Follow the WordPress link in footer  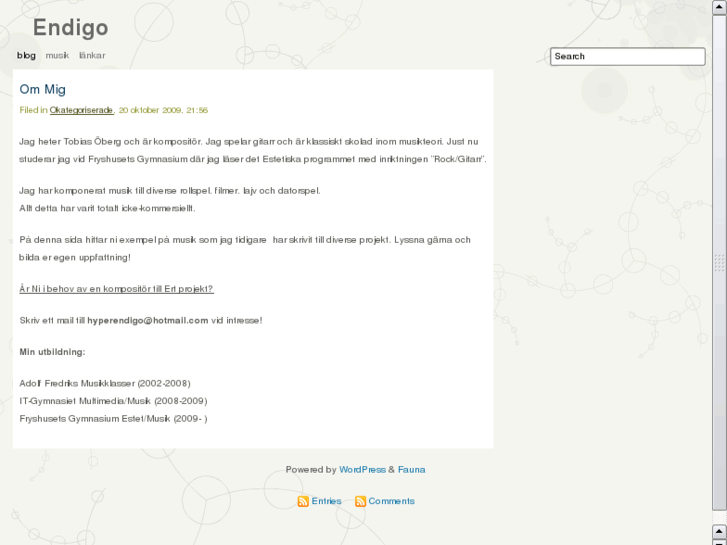pyautogui.click(x=362, y=469)
